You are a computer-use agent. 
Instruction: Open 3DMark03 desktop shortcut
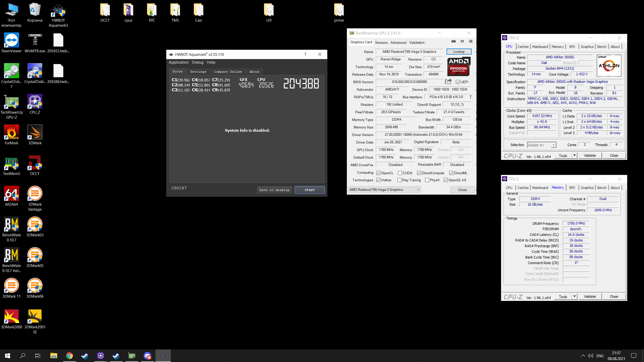(x=35, y=227)
